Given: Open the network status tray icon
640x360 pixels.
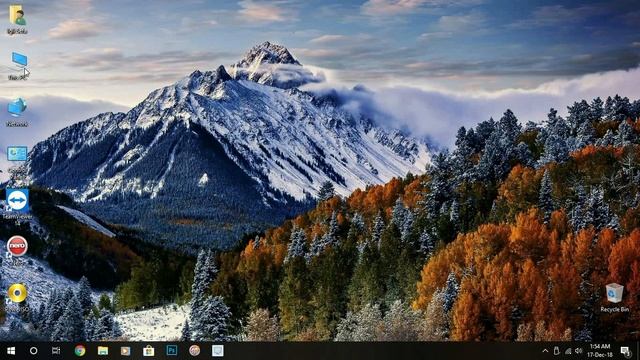Looking at the screenshot, I should [x=568, y=351].
